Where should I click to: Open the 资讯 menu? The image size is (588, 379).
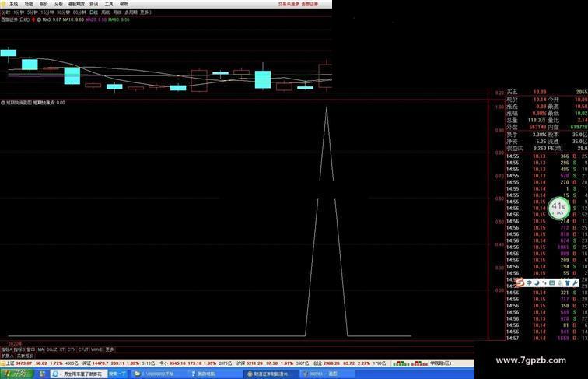pos(94,4)
